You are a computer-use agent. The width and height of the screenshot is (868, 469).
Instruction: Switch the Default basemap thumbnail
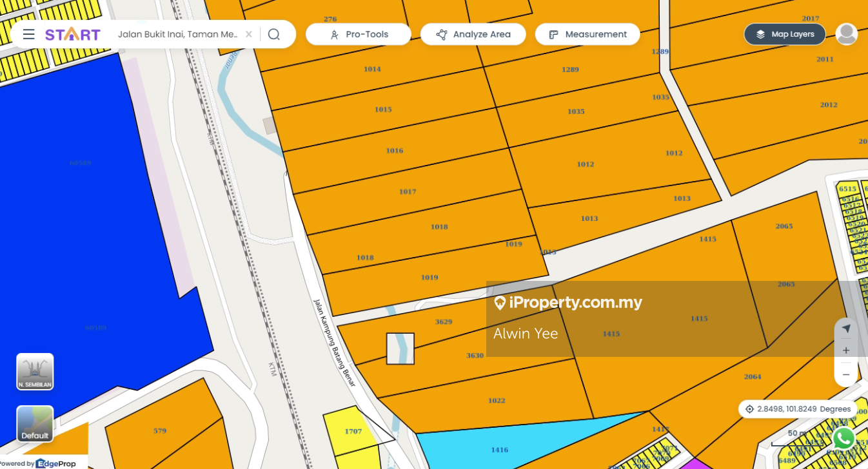coord(35,423)
